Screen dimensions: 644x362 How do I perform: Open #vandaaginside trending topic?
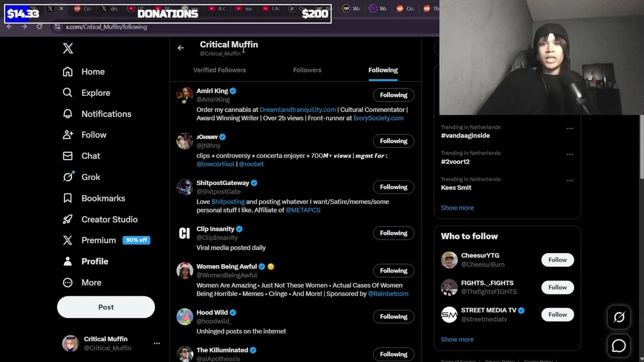coord(465,135)
